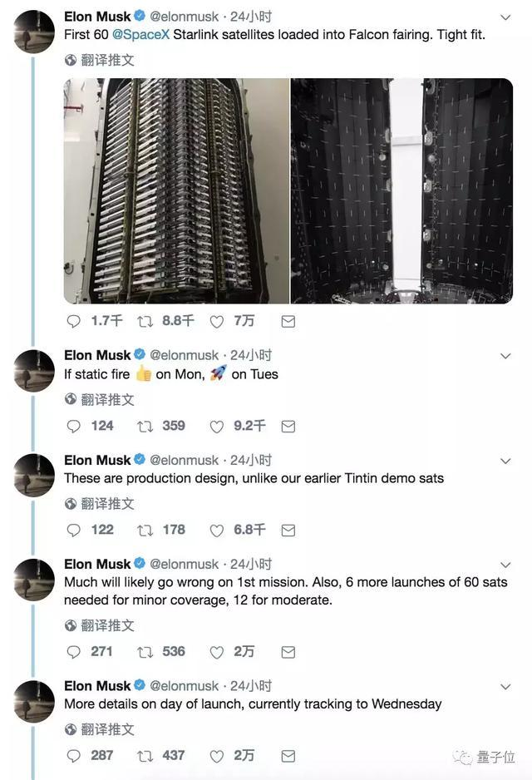
Task: Like the Starlink fairing tweet
Action: pyautogui.click(x=217, y=321)
